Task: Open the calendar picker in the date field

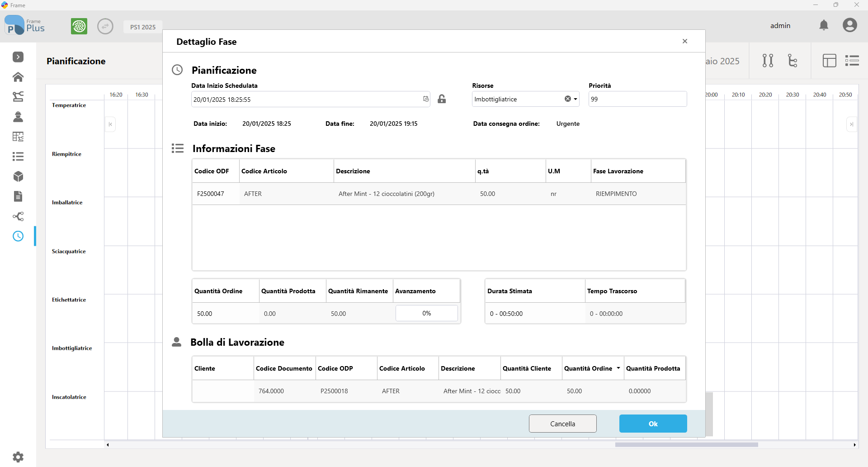Action: [425, 99]
